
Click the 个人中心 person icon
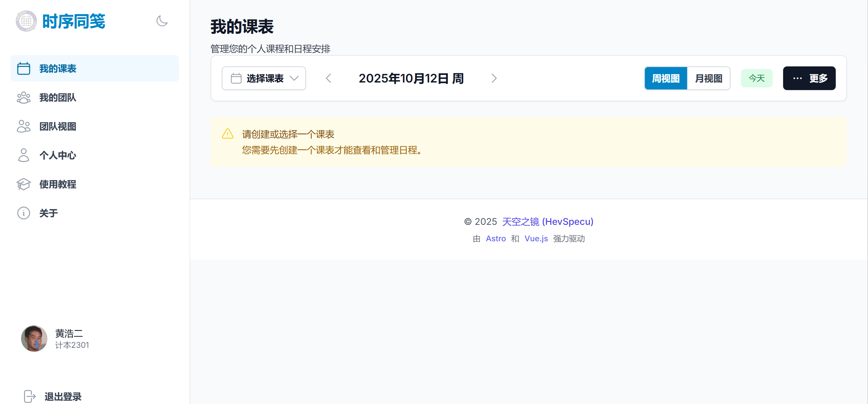pyautogui.click(x=24, y=155)
